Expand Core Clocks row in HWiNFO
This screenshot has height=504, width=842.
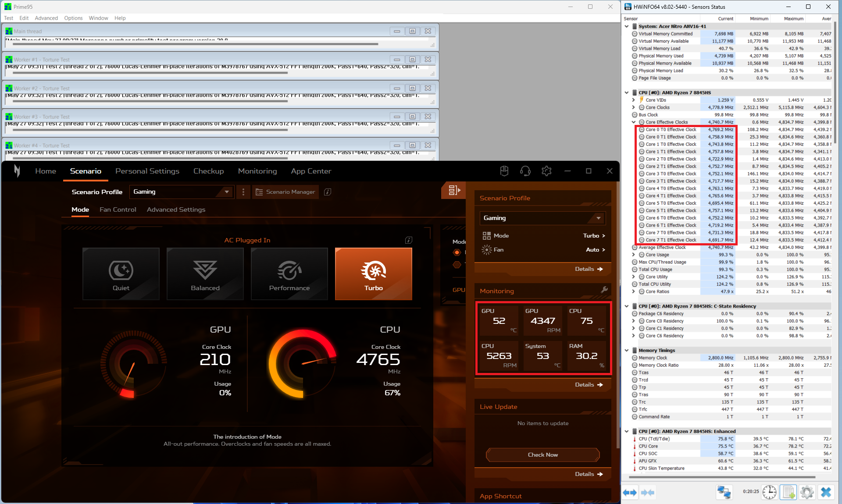tap(634, 107)
